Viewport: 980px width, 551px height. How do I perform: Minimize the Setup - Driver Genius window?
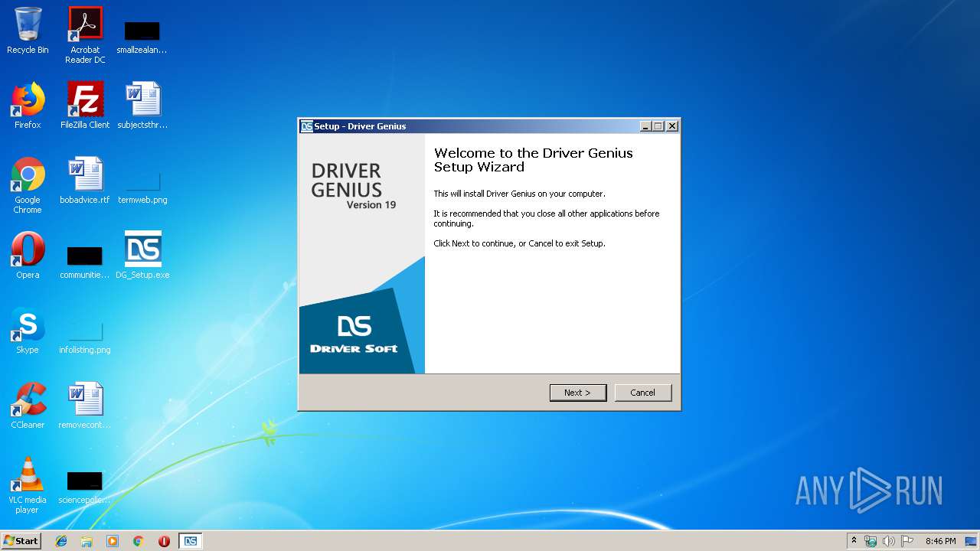click(x=645, y=126)
